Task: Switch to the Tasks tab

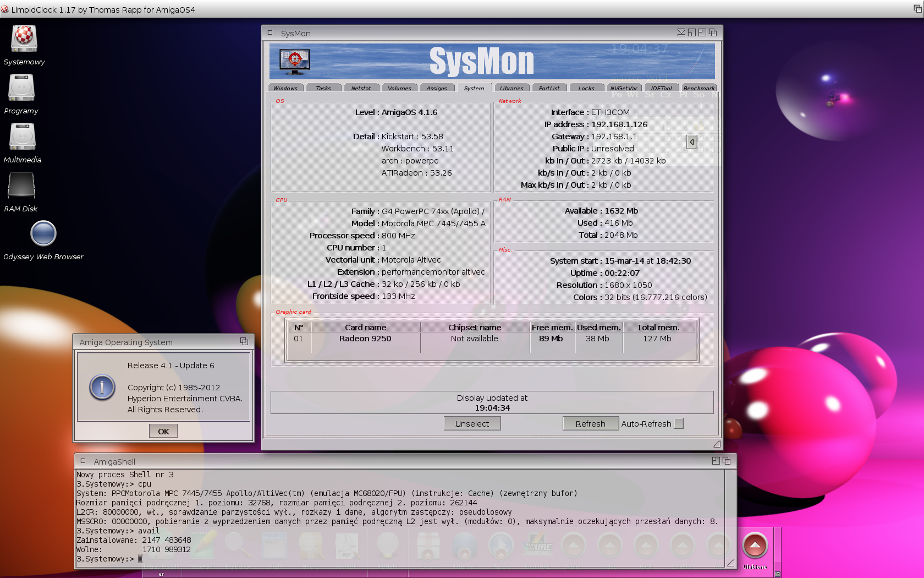Action: 323,88
